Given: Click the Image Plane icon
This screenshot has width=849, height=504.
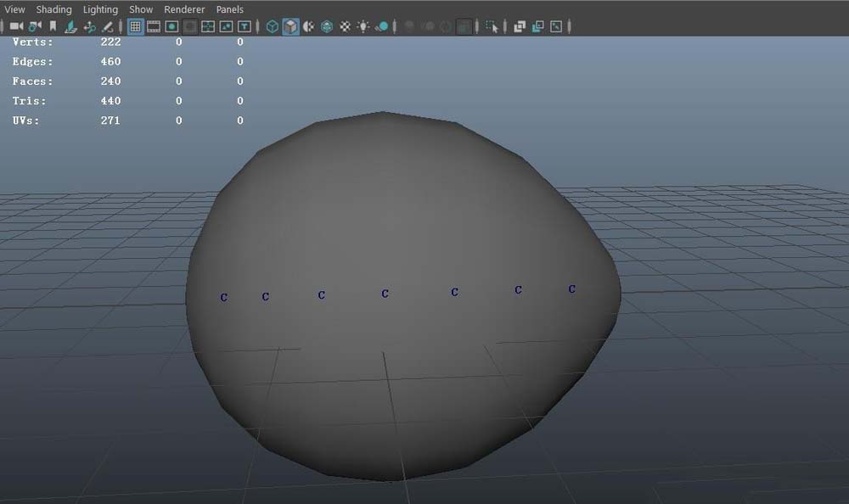Looking at the screenshot, I should coord(71,26).
